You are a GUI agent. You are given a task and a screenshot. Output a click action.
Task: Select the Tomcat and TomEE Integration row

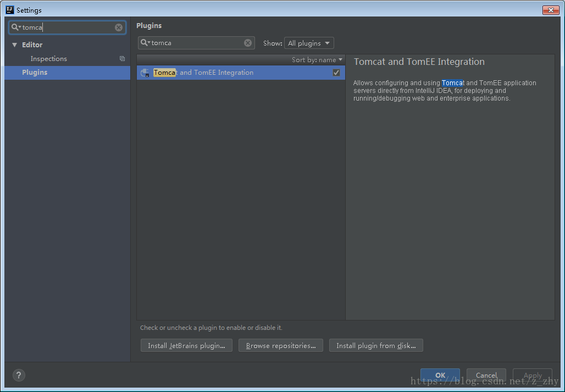click(241, 73)
